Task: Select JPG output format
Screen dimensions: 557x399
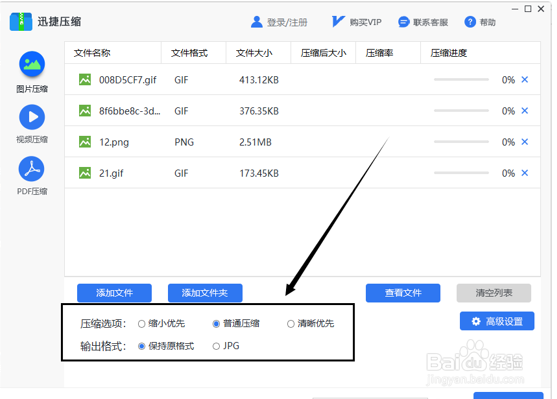Action: (x=216, y=346)
